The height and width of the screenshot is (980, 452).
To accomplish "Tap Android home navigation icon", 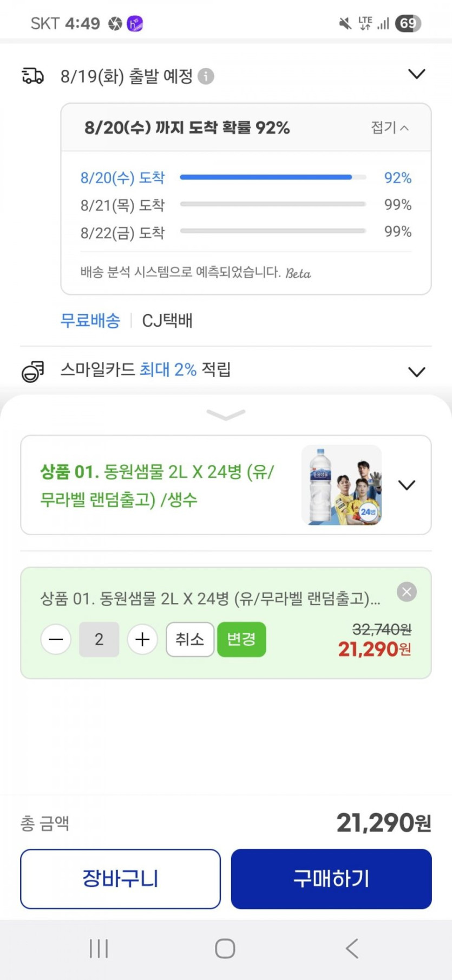I will click(x=225, y=948).
